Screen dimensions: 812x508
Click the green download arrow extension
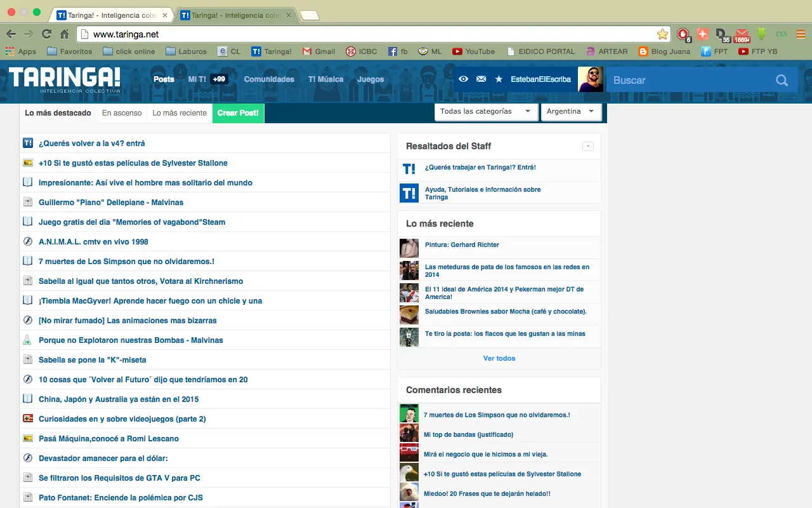click(x=762, y=34)
